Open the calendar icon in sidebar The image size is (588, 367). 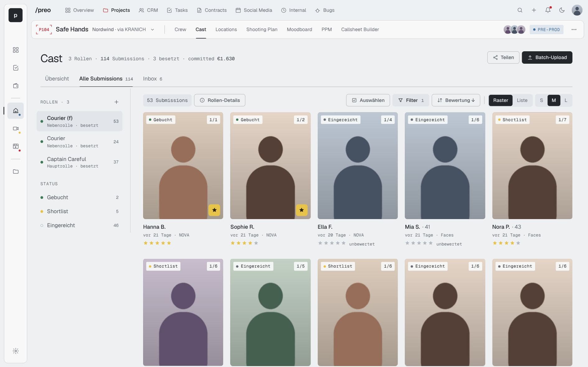(16, 146)
